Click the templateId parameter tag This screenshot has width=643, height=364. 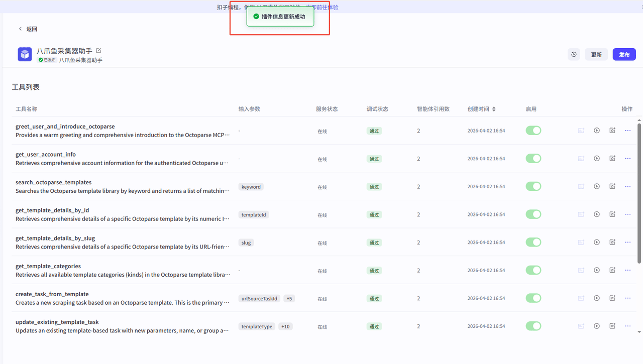[254, 215]
